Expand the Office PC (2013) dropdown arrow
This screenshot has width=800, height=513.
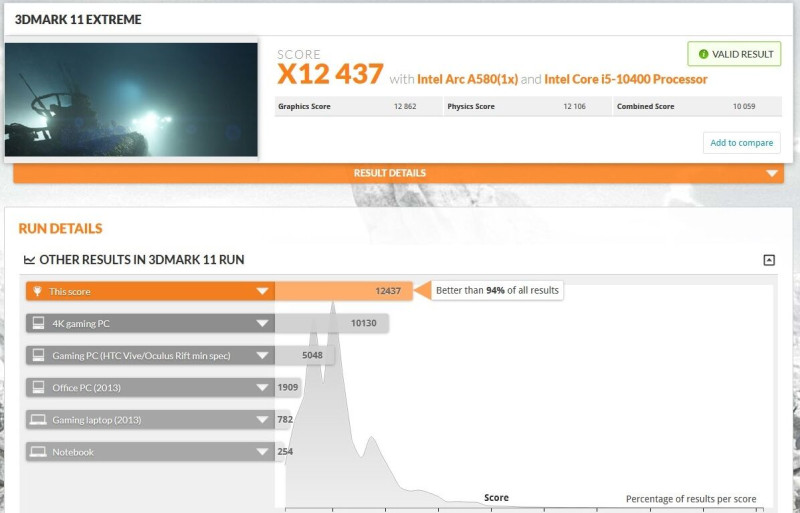click(x=262, y=387)
